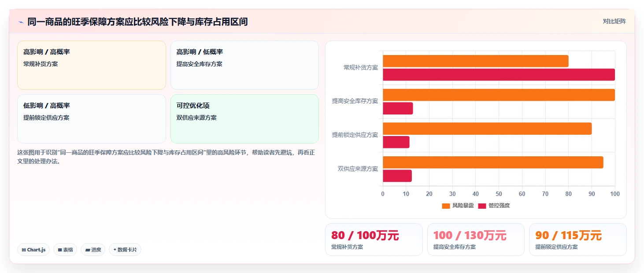Click the 提高安全库存方案 text in the matrix card

pyautogui.click(x=200, y=64)
